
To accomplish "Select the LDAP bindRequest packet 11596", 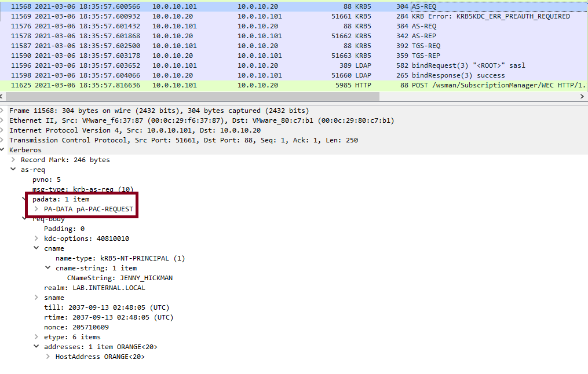I will [290, 65].
